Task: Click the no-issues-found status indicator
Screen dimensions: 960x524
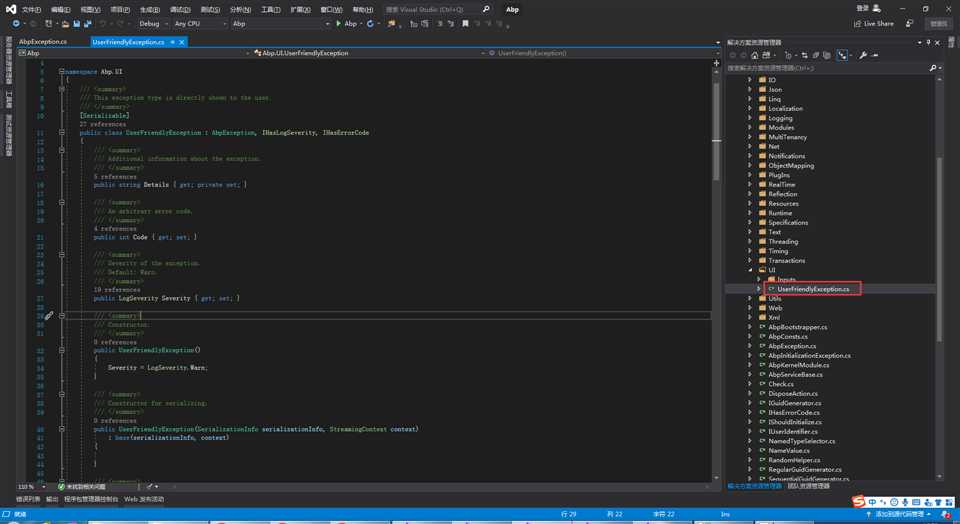Action: tap(83, 487)
